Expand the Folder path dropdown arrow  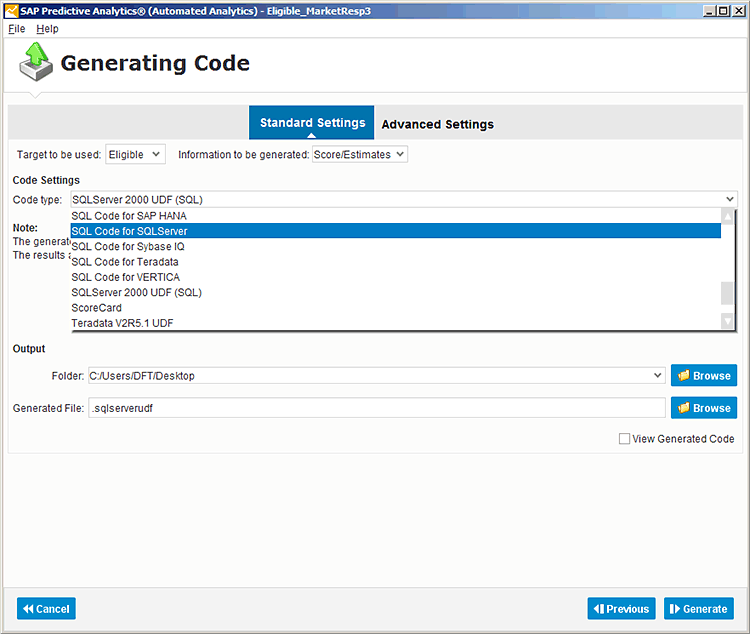(658, 376)
